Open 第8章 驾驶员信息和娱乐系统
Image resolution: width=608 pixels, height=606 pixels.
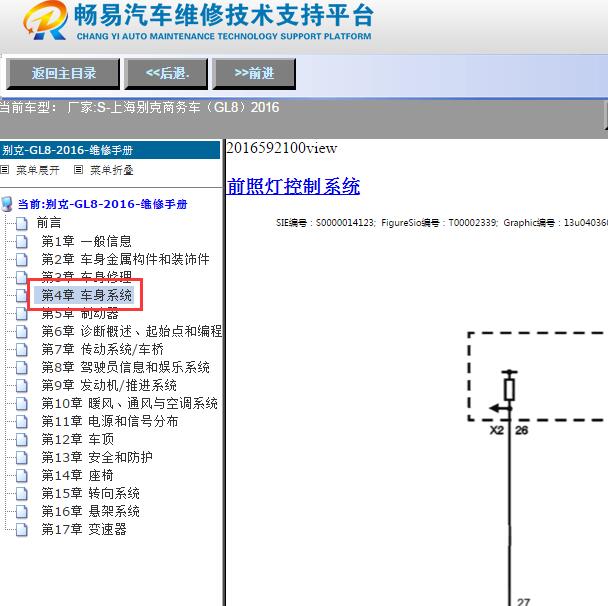126,367
